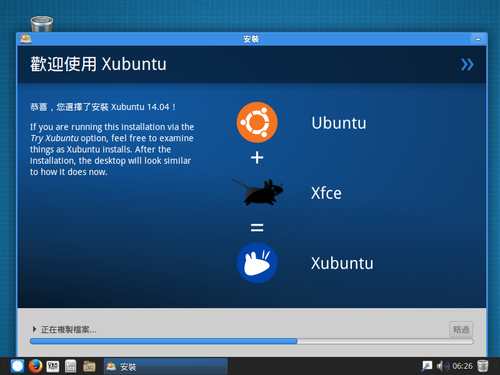The width and height of the screenshot is (500, 375).
Task: Click the installer icon in the title bar
Action: [x=26, y=39]
